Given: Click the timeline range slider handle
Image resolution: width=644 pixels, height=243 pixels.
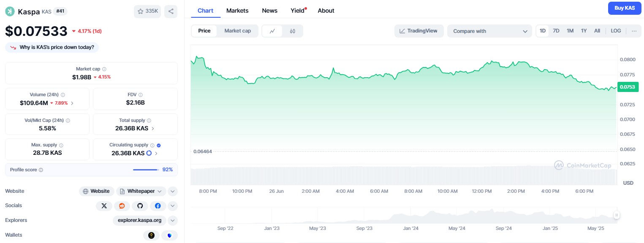Looking at the screenshot, I should [617, 215].
